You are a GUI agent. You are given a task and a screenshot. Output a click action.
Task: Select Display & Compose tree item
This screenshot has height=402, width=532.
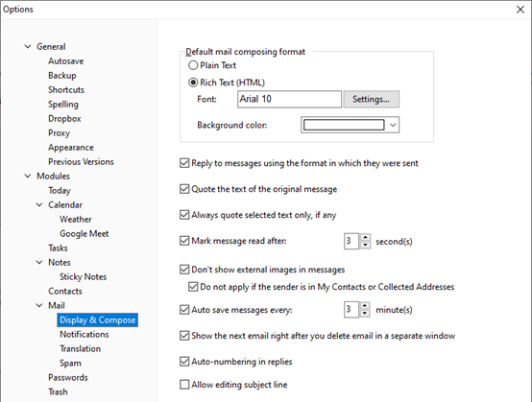tap(98, 320)
